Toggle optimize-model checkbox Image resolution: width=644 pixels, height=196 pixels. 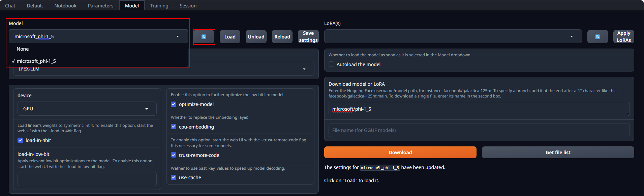click(174, 104)
